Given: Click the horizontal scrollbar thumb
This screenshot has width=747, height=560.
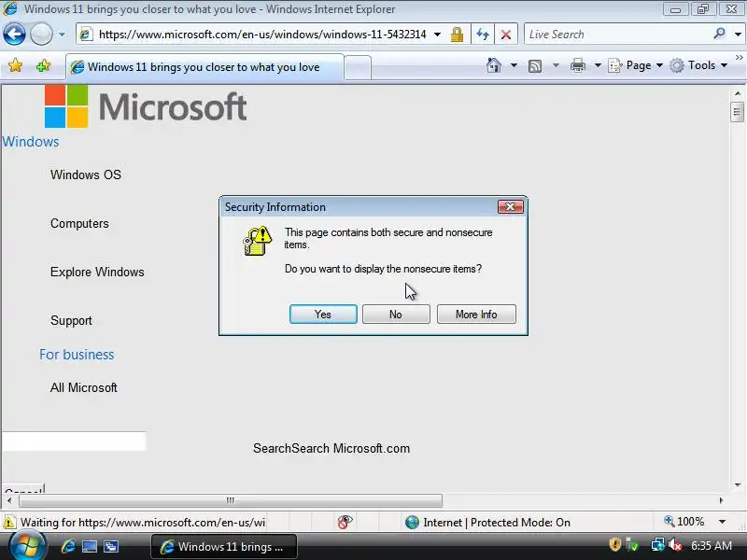Looking at the screenshot, I should coord(231,500).
